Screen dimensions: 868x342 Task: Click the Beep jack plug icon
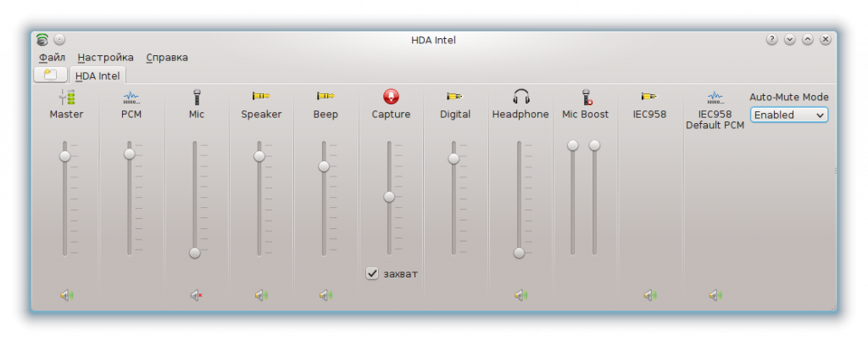(325, 96)
